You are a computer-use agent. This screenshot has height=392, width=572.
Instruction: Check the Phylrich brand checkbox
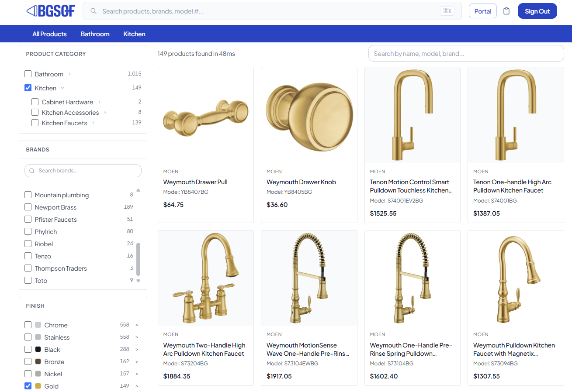click(28, 231)
